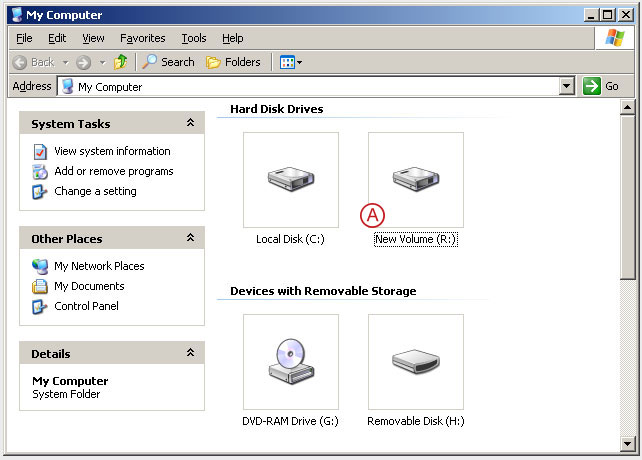Click the Search toolbar button
Viewport: 642px width, 460px height.
point(168,62)
